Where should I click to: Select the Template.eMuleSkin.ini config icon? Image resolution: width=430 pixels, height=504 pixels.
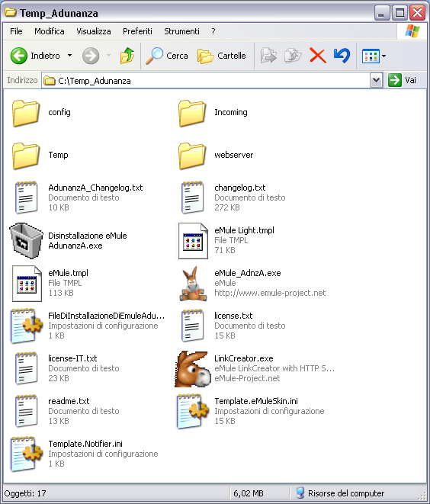192,412
